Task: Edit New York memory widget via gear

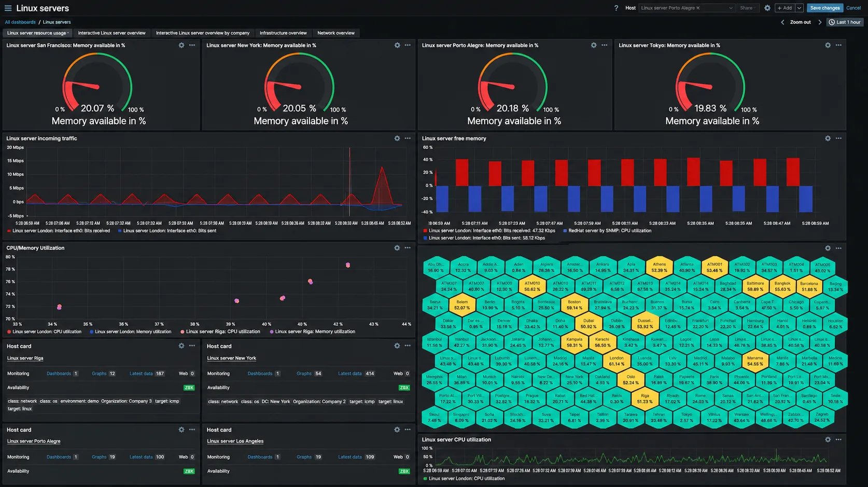Action: pyautogui.click(x=397, y=46)
